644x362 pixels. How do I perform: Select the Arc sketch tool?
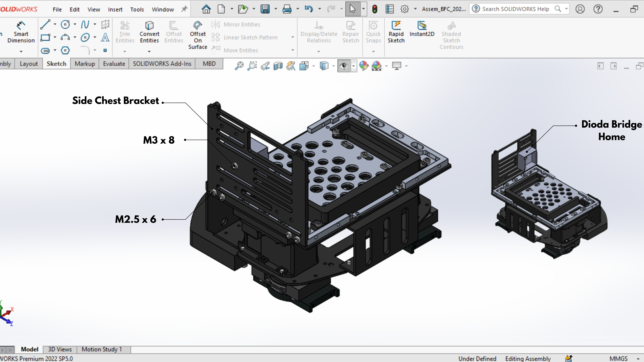click(65, 37)
